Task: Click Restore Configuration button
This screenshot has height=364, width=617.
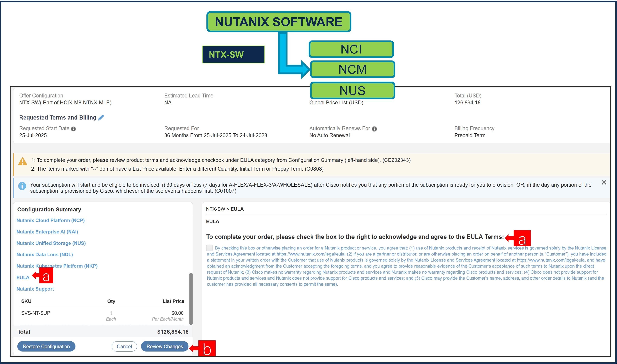Action: click(x=46, y=346)
